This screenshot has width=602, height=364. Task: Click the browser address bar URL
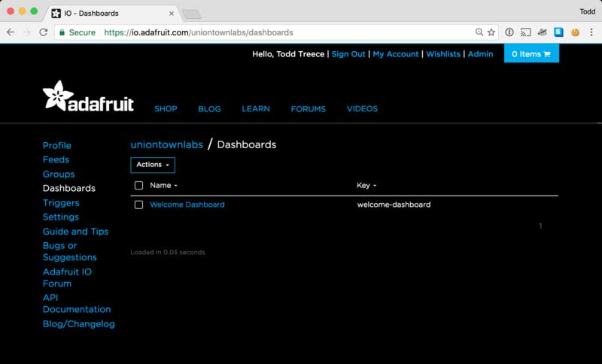tap(248, 32)
